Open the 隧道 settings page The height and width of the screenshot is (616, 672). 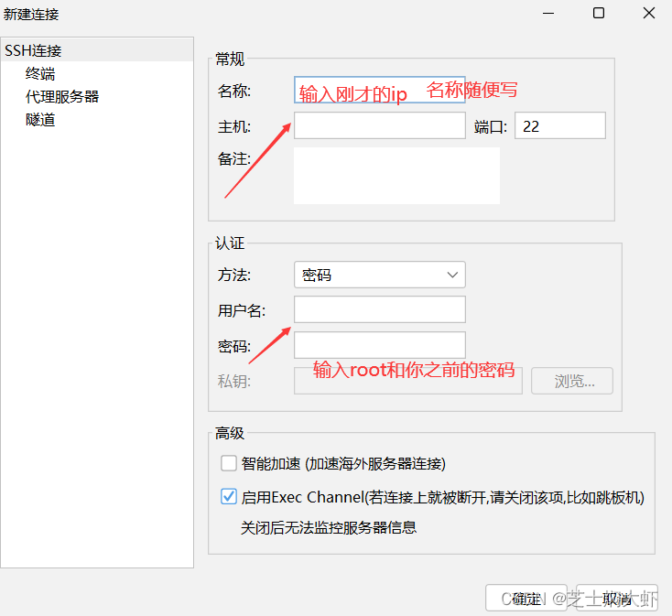[40, 120]
